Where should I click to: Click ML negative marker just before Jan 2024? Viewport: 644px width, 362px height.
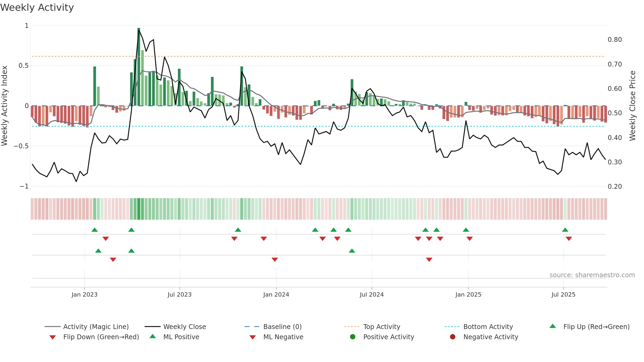click(275, 259)
